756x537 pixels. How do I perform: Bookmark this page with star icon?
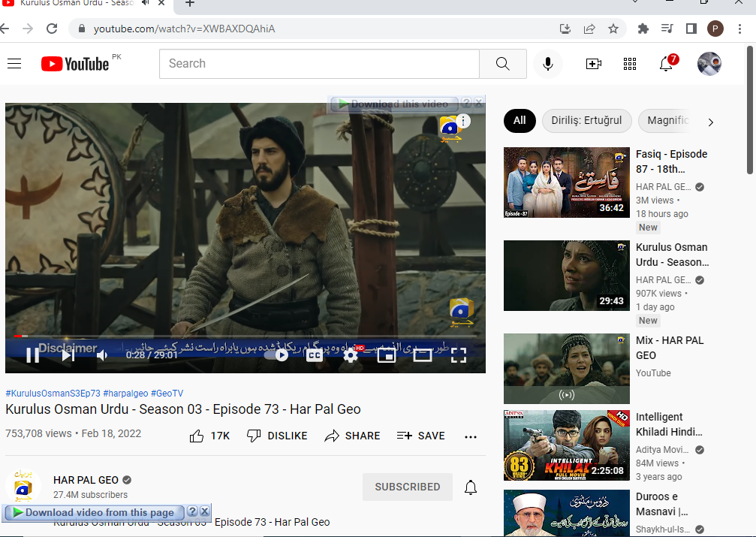[x=613, y=29]
